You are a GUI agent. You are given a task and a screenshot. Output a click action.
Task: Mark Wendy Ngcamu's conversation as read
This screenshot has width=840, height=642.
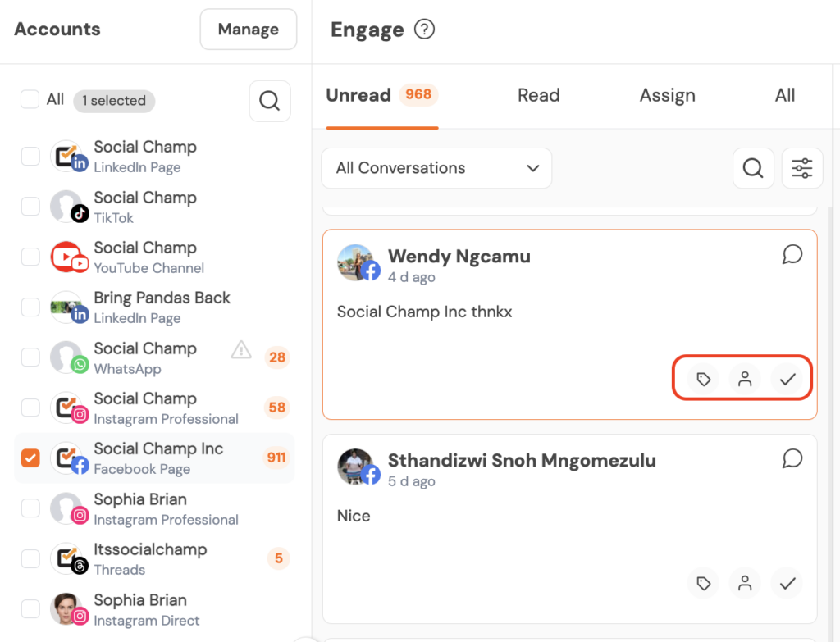[x=787, y=379]
